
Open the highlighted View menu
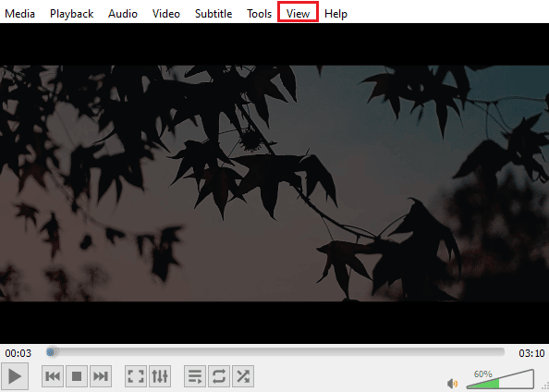click(298, 14)
